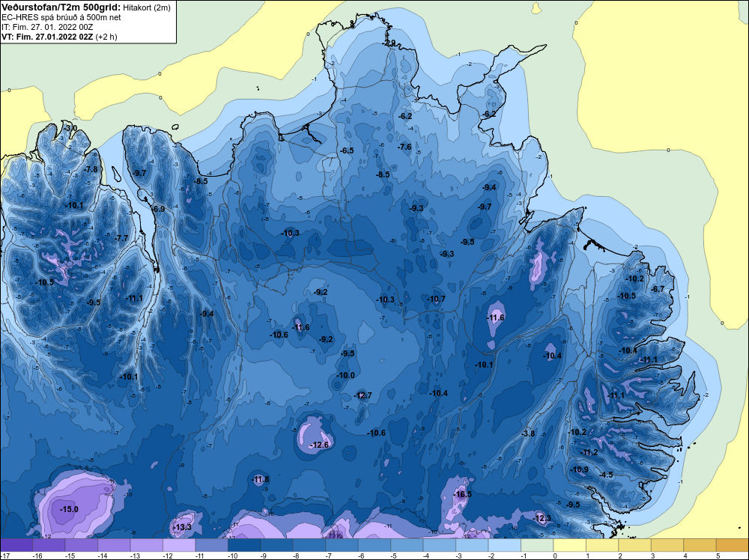Click the 'IT: Fim. 27. 01. 2022 00Z' line

[x=47, y=27]
